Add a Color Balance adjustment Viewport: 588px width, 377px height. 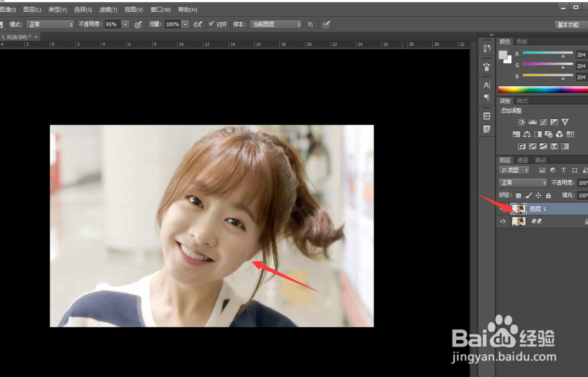527,134
